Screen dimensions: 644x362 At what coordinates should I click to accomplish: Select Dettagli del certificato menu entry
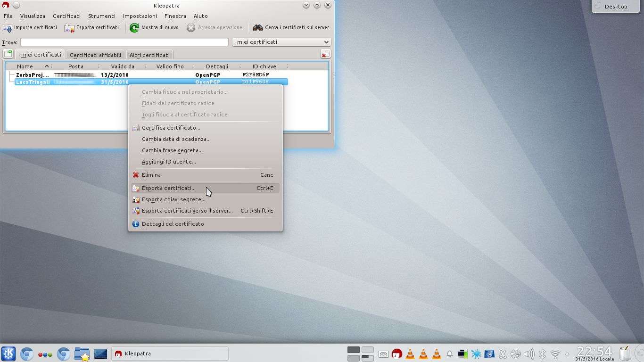tap(173, 224)
